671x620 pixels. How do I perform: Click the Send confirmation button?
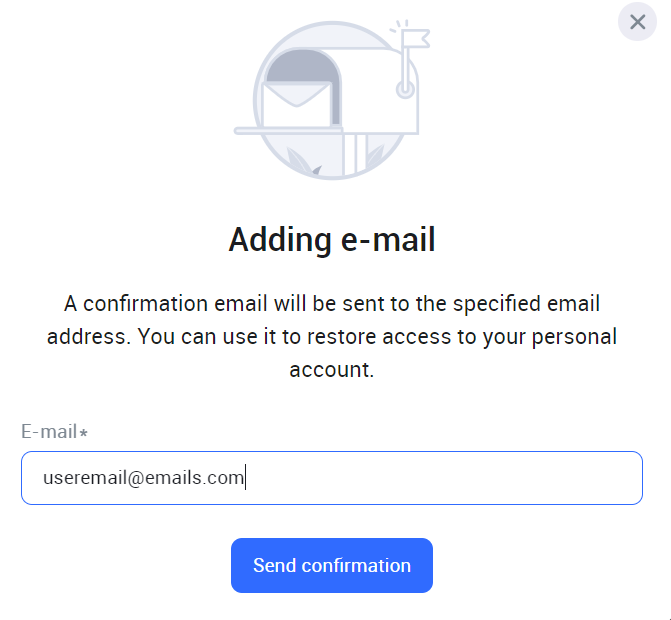[332, 566]
